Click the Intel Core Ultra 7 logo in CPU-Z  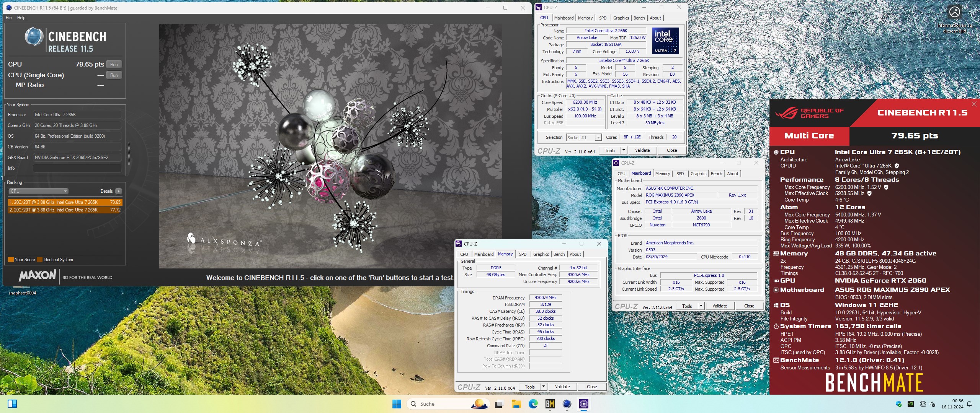(665, 41)
